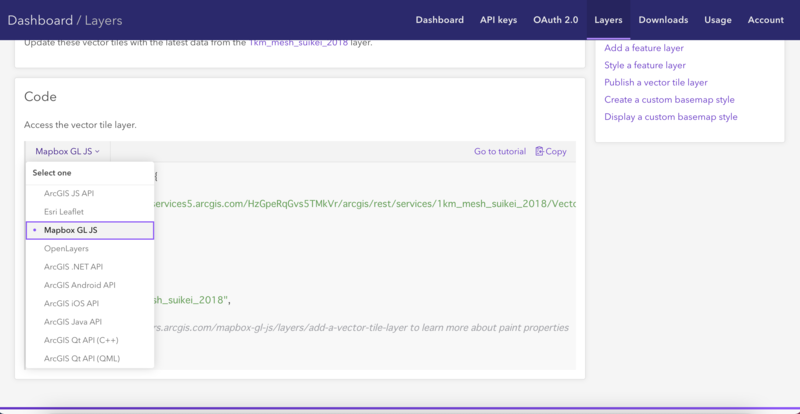
Task: Select the highlighted Mapbox GL JS option
Action: click(90, 230)
